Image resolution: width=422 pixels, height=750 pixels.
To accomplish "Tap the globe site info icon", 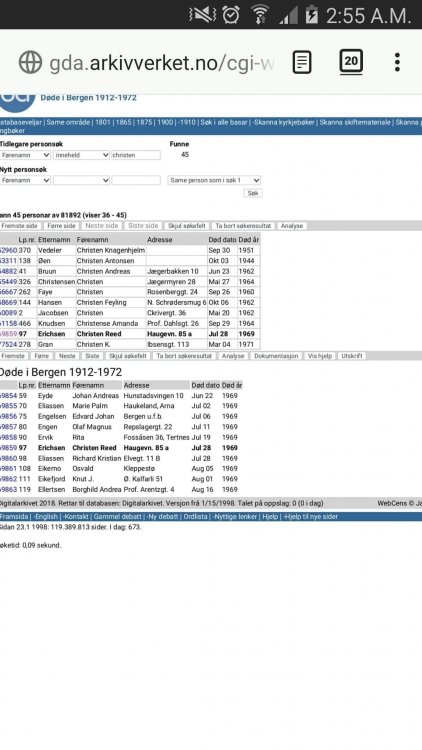I will 31,62.
